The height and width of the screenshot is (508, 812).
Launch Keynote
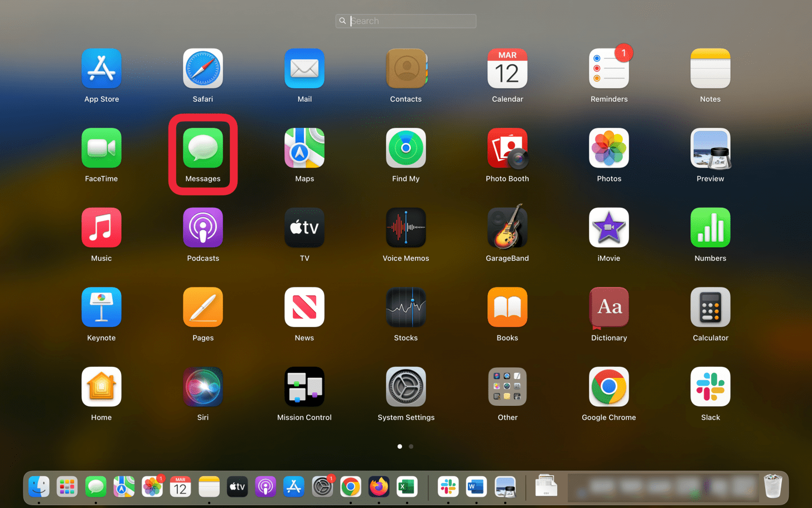tap(101, 307)
